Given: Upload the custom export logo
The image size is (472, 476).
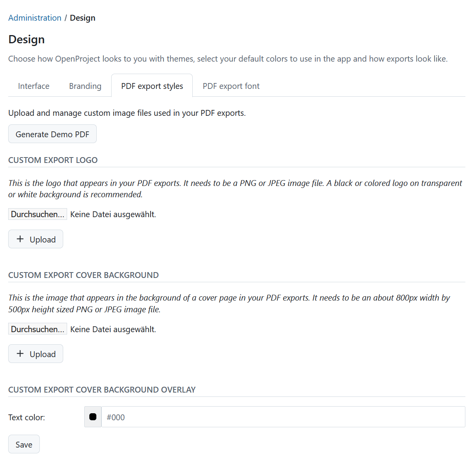Looking at the screenshot, I should point(35,239).
